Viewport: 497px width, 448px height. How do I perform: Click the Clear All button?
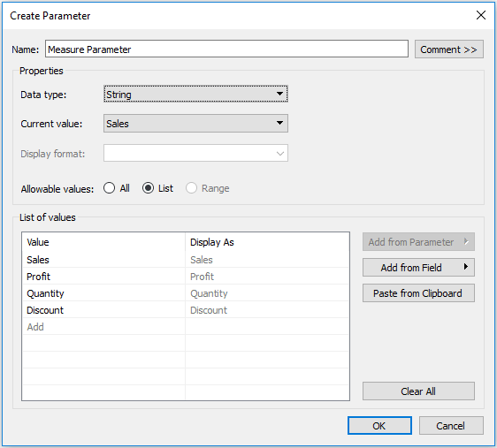[x=418, y=391]
